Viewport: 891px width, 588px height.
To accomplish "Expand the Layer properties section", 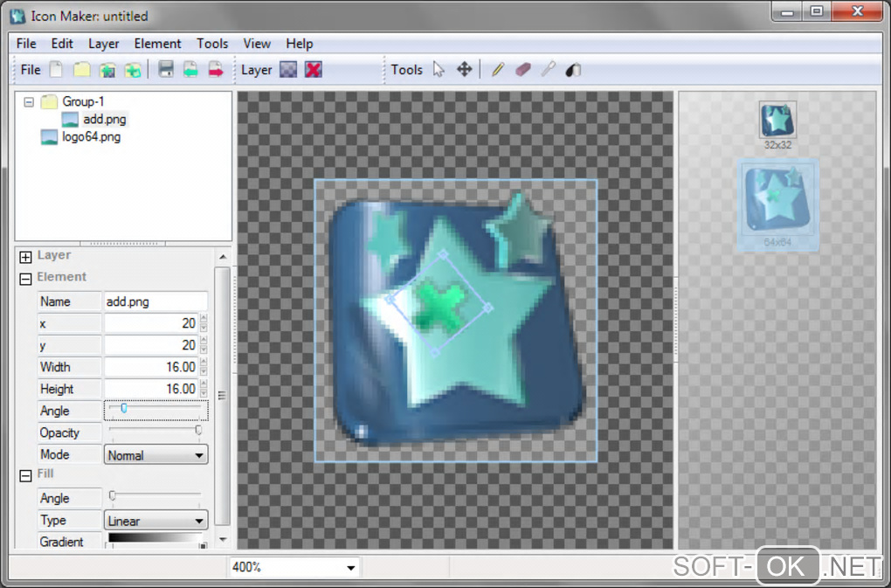I will click(25, 258).
